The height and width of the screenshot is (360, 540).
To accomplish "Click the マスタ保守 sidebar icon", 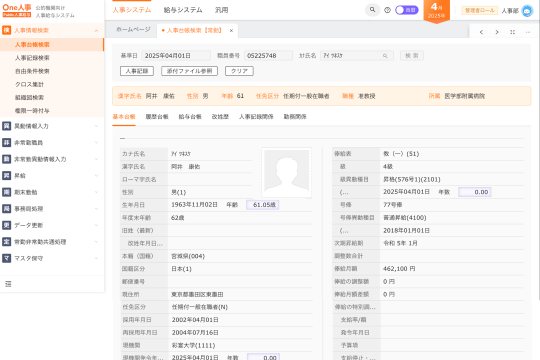I will [x=7, y=258].
